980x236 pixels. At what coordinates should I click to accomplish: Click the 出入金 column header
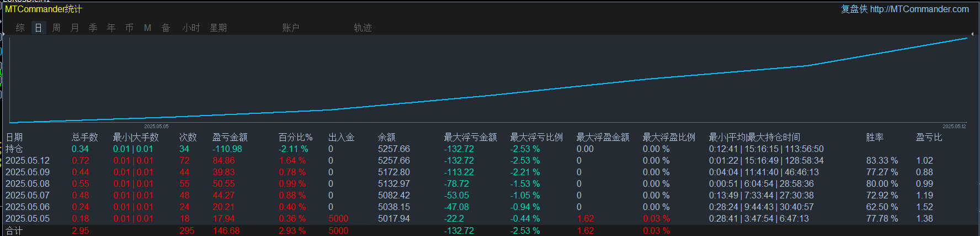[x=342, y=137]
